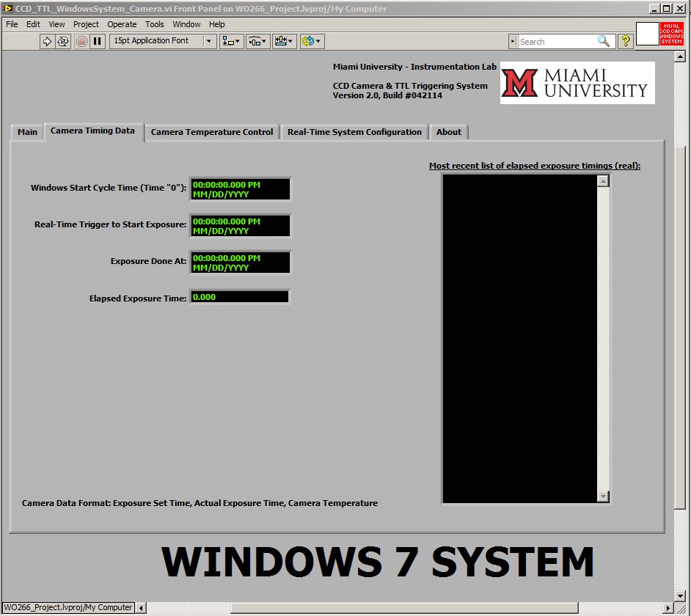691x616 pixels.
Task: Expand the 15pt Application Font dropdown
Action: pyautogui.click(x=208, y=41)
